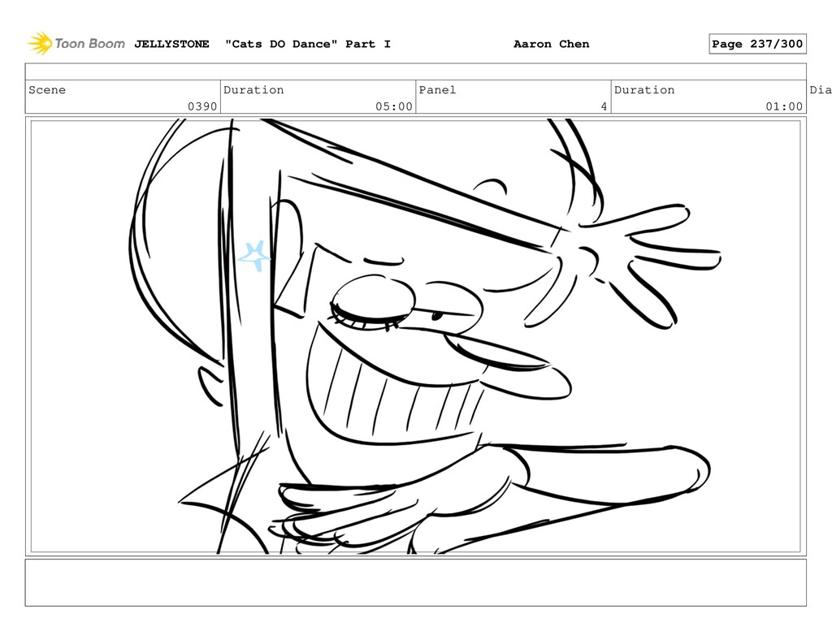Click the Toon Boom logo
Screen dimensions: 832x644
76,44
